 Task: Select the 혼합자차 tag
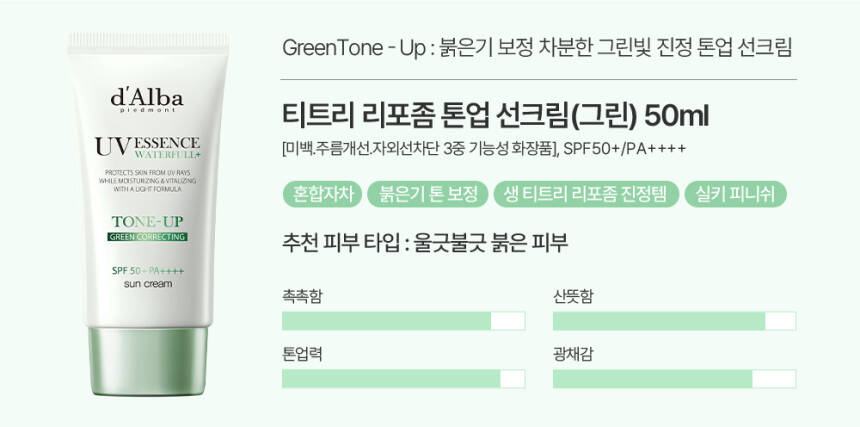point(322,195)
